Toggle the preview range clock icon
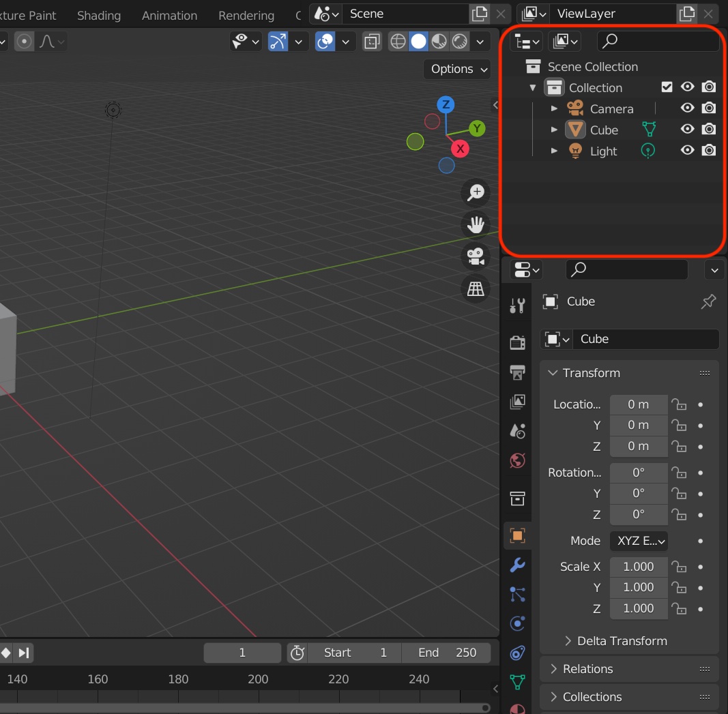Viewport: 728px width, 714px height. [297, 653]
